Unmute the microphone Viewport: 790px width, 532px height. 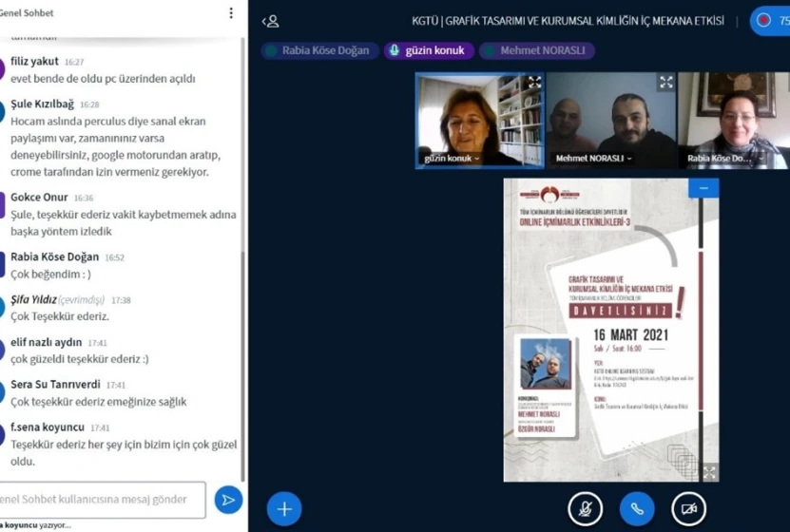pos(585,508)
